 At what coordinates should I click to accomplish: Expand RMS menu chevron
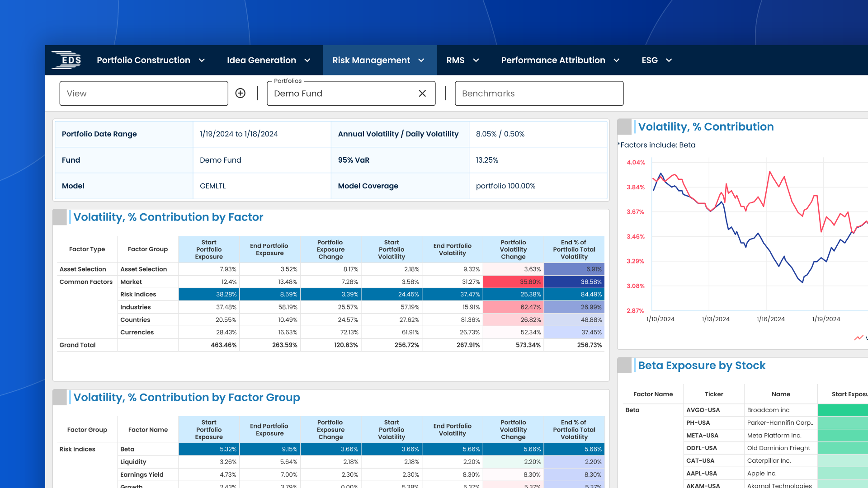pyautogui.click(x=476, y=60)
